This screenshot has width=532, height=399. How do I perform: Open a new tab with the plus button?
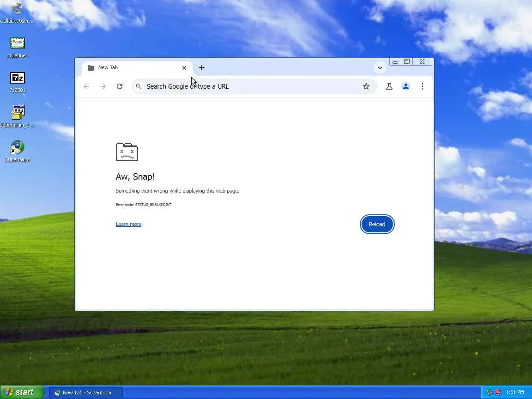click(202, 67)
